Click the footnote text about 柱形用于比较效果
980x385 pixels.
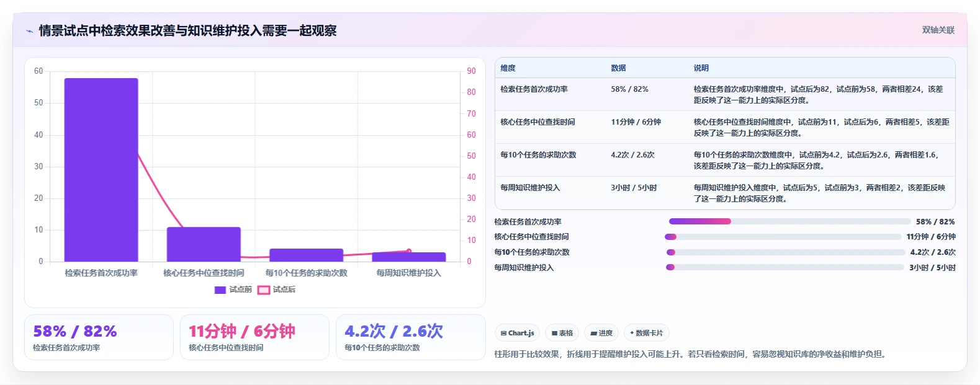pyautogui.click(x=691, y=355)
